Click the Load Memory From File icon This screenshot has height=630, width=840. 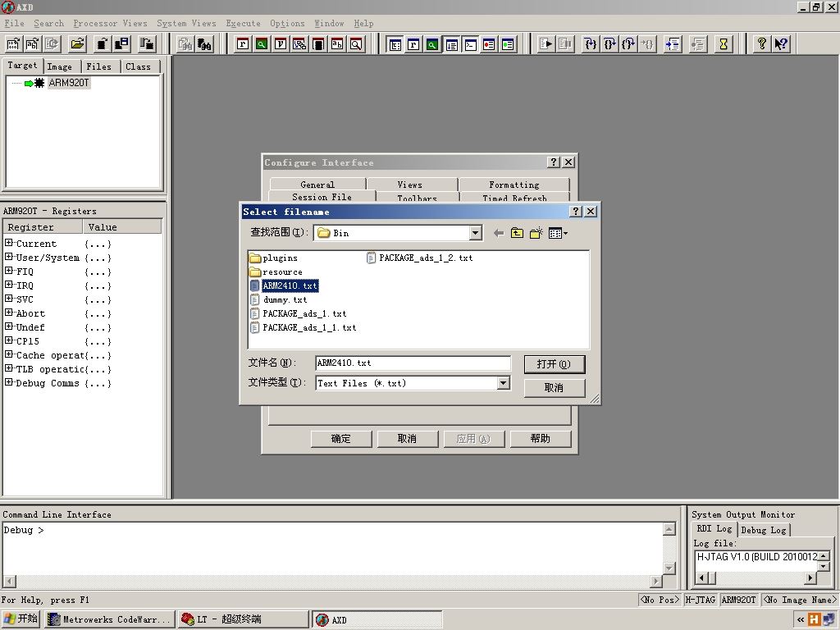tap(102, 44)
